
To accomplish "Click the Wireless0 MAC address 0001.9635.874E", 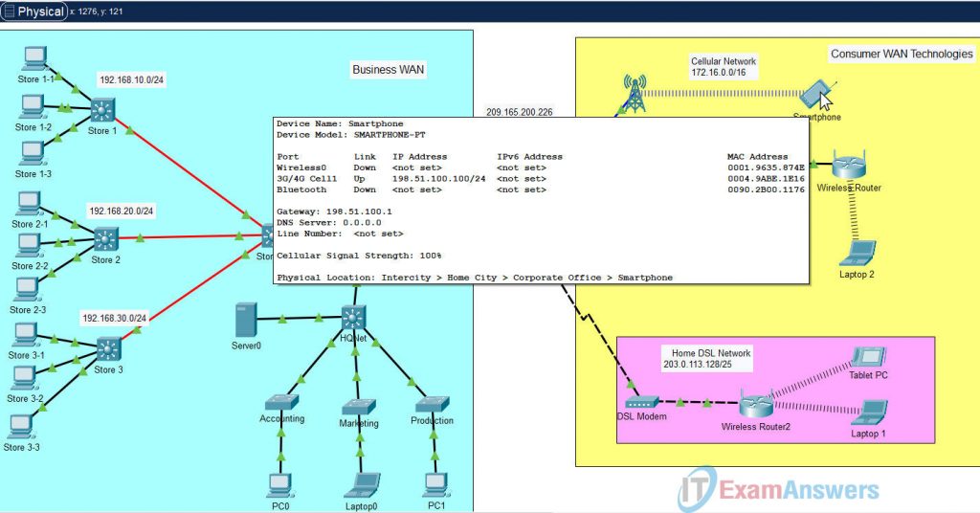I will pos(767,168).
